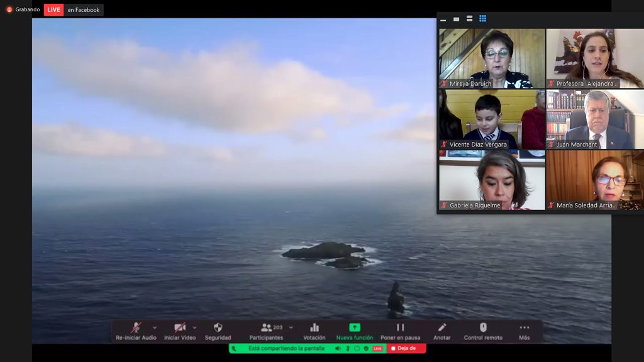Pause sharing with Poner en pausa
Viewport: 644px width, 362px height.
pos(400,328)
